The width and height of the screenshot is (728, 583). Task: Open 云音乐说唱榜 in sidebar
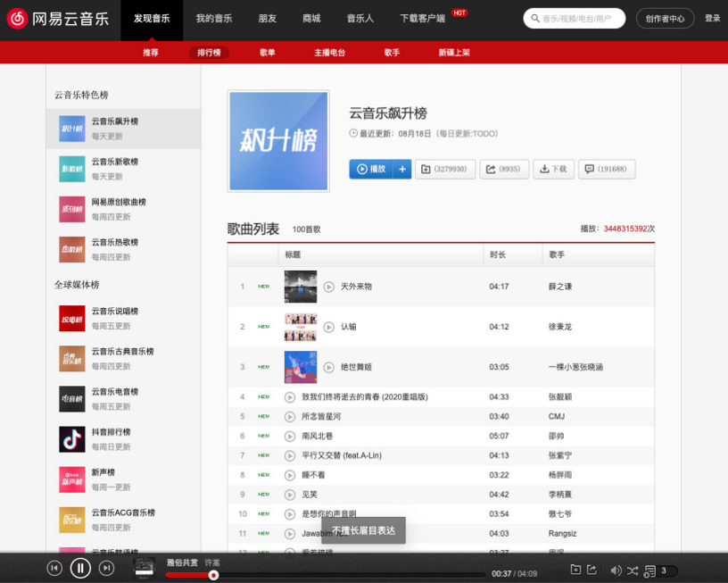point(123,318)
